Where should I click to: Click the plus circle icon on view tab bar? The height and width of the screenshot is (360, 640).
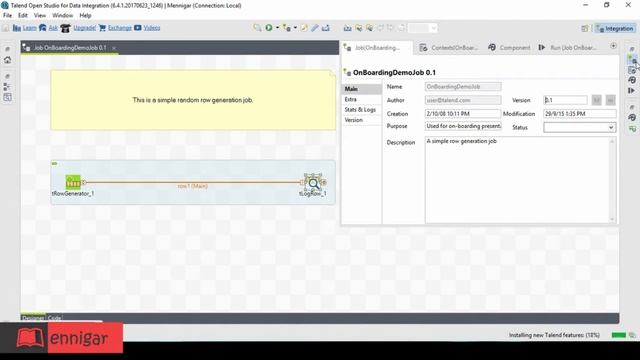coord(613,46)
